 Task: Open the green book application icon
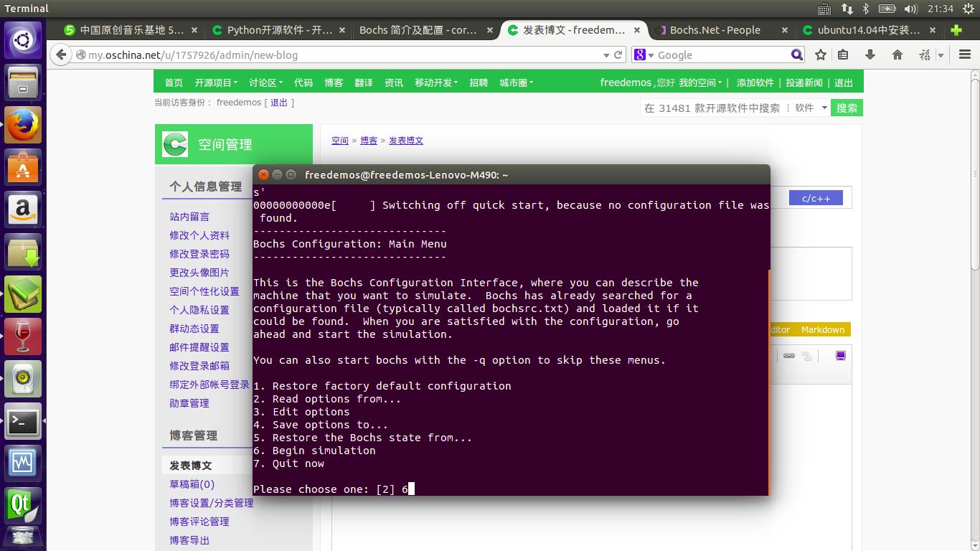23,294
